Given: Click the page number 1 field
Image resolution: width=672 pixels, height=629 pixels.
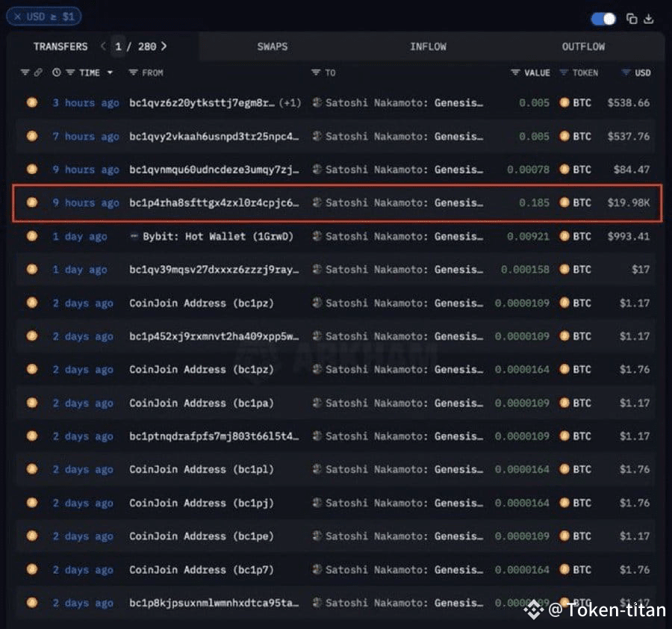Looking at the screenshot, I should coord(118,47).
